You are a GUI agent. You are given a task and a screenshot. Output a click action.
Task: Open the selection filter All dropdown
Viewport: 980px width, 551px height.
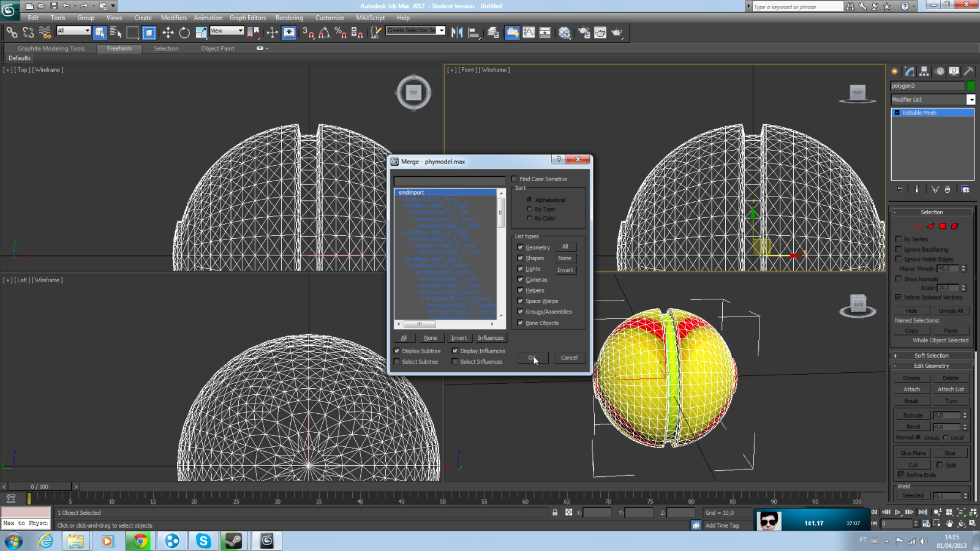(x=73, y=31)
